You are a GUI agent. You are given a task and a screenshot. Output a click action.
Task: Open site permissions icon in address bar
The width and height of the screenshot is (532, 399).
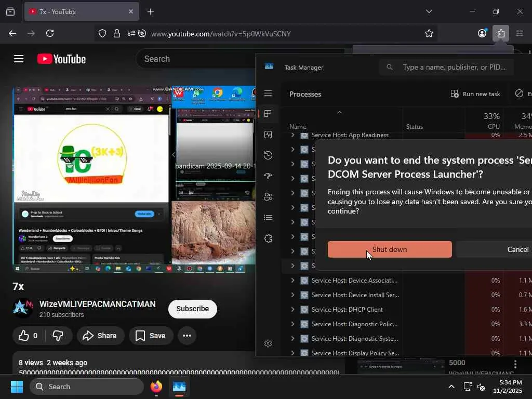point(131,33)
